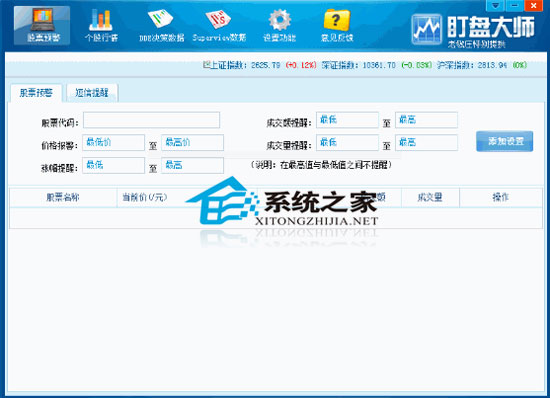Click the 涨幅提醒 最高 field
The height and width of the screenshot is (398, 550).
192,165
